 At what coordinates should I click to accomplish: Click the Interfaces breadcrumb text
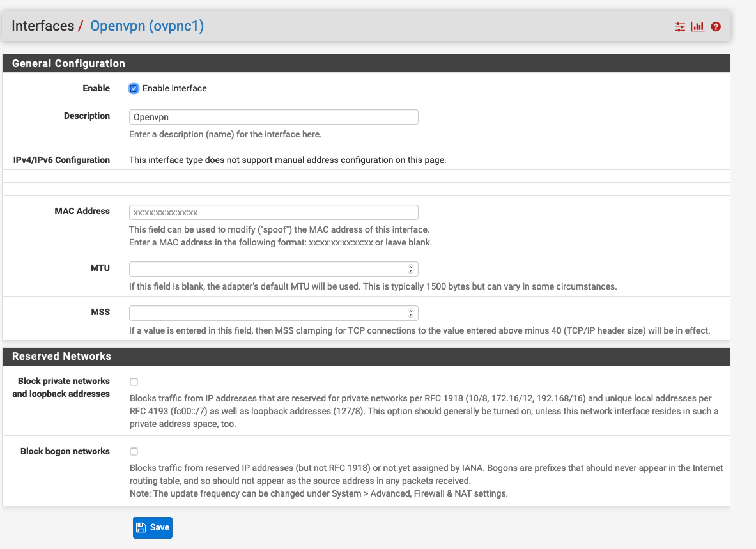click(x=43, y=26)
